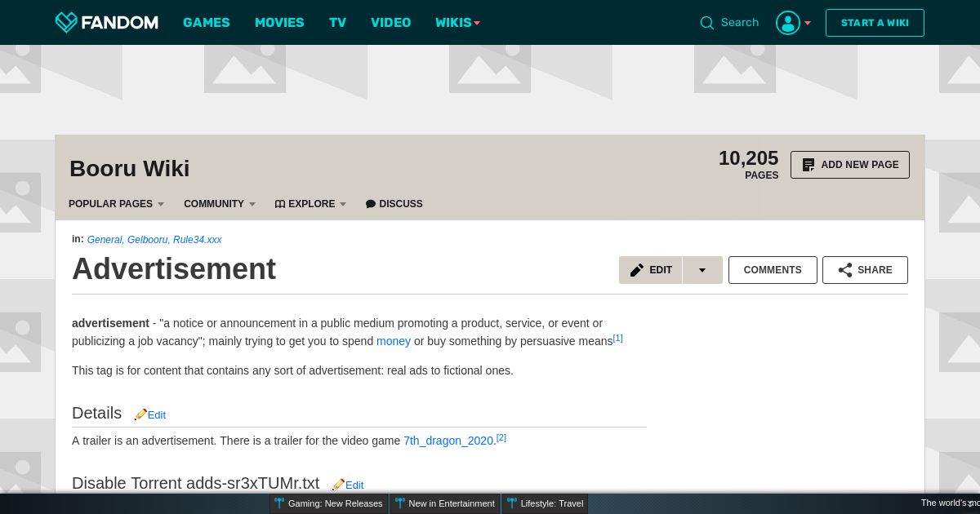Click the Discuss speech bubble icon
This screenshot has height=514, width=980.
pyautogui.click(x=371, y=204)
